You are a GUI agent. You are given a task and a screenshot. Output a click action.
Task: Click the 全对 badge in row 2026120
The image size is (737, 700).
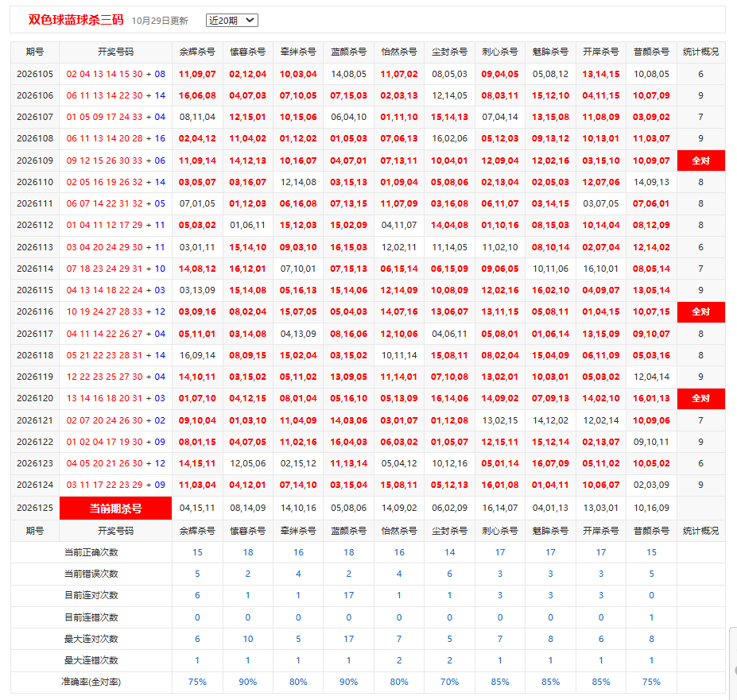pos(700,398)
